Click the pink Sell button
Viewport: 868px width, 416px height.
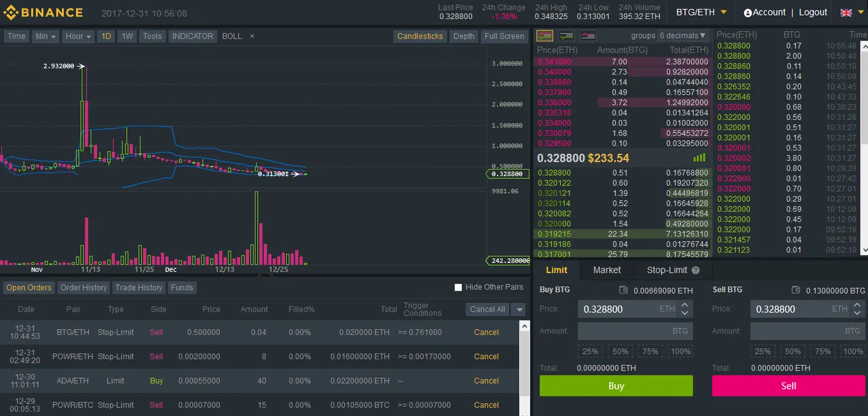click(788, 386)
